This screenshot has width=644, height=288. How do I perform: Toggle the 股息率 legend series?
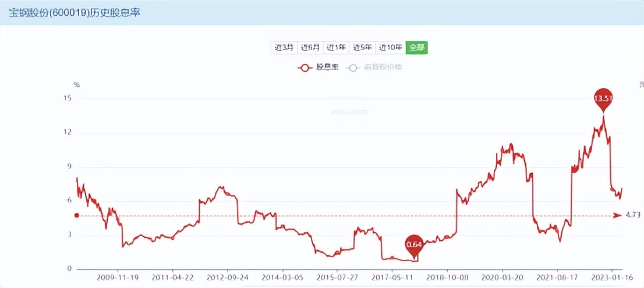point(318,68)
